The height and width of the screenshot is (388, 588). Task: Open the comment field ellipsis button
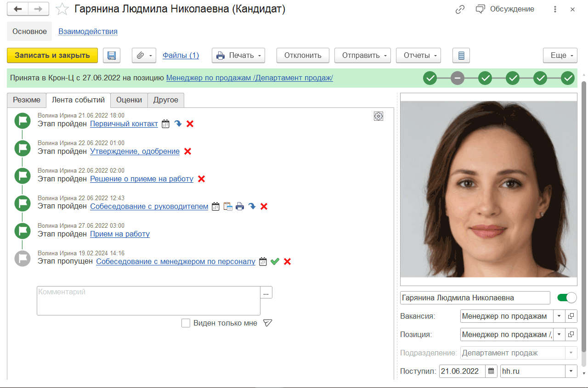point(266,292)
